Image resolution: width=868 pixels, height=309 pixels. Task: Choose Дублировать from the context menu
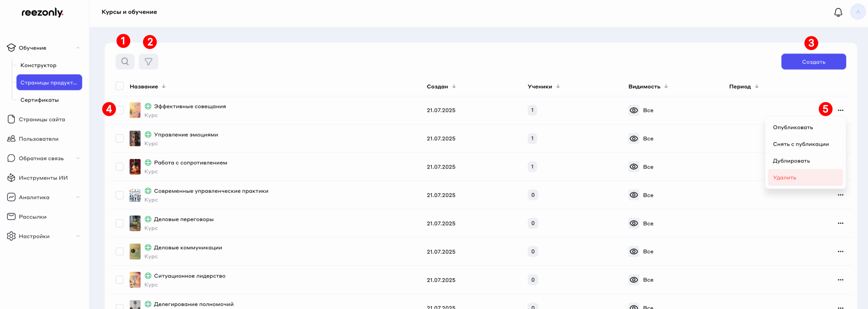click(791, 161)
